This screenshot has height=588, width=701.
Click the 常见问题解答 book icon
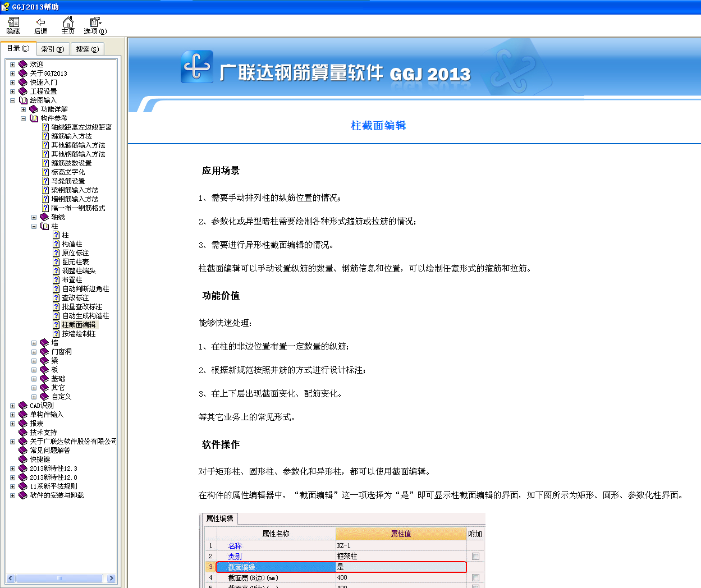pyautogui.click(x=23, y=451)
